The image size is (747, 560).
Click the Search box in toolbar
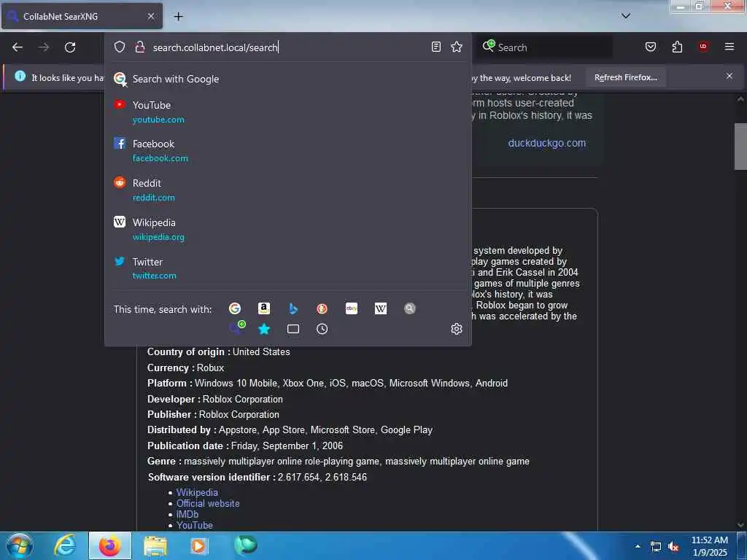546,47
